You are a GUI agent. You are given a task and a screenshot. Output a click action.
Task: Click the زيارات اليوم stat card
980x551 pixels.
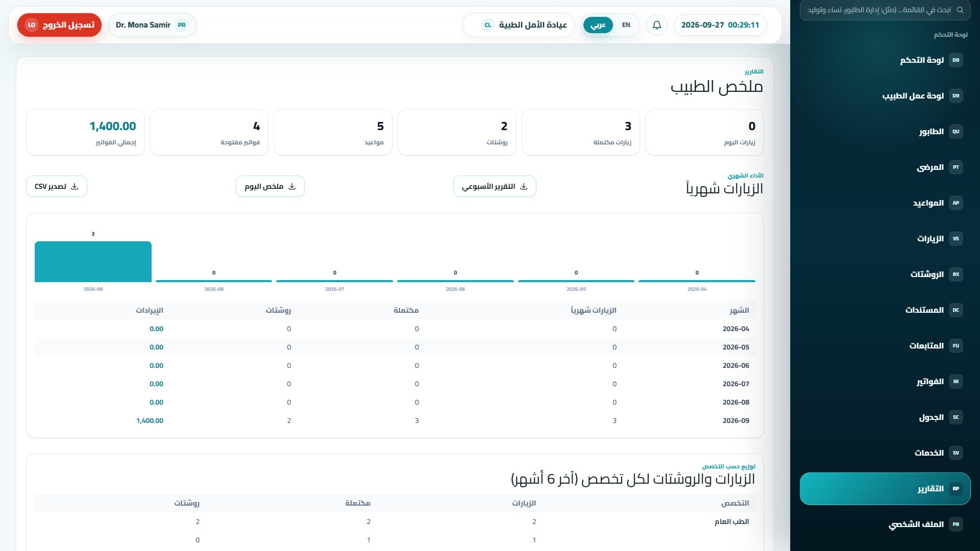pyautogui.click(x=704, y=132)
